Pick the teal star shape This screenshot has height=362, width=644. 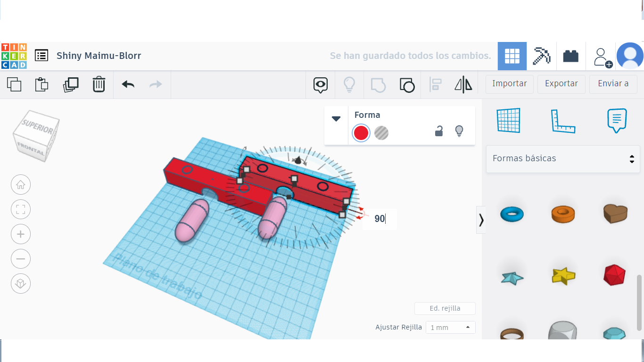tap(512, 277)
